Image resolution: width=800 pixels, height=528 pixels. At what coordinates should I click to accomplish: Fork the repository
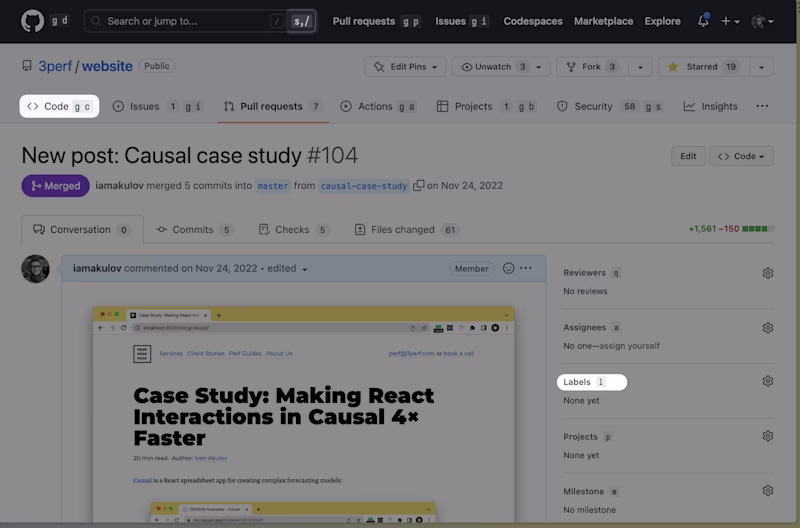point(592,67)
